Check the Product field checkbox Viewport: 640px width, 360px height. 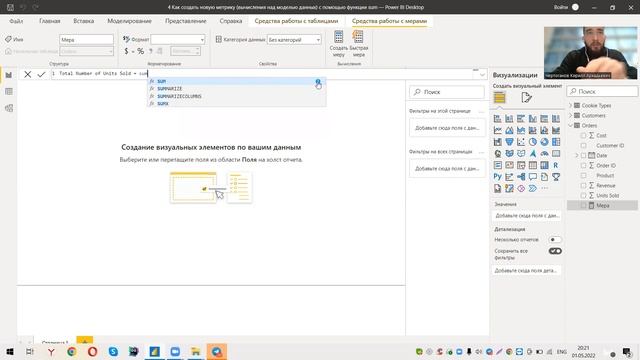coord(583,176)
